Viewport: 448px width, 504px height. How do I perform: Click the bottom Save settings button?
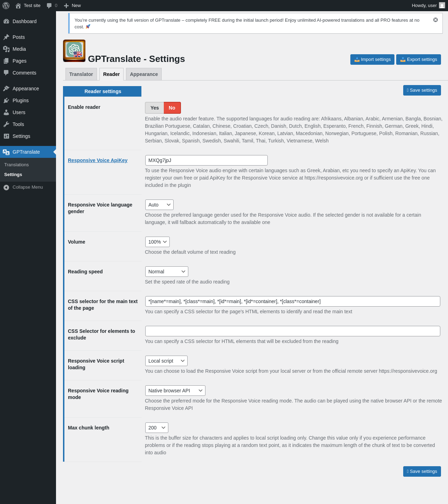click(x=422, y=471)
